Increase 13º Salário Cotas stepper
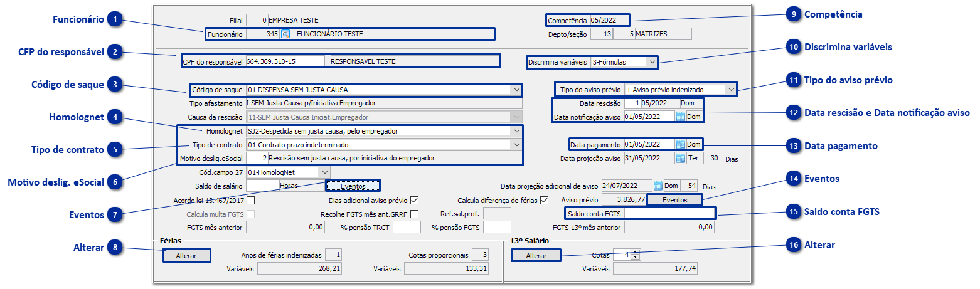The width and height of the screenshot is (980, 289). coord(636,252)
